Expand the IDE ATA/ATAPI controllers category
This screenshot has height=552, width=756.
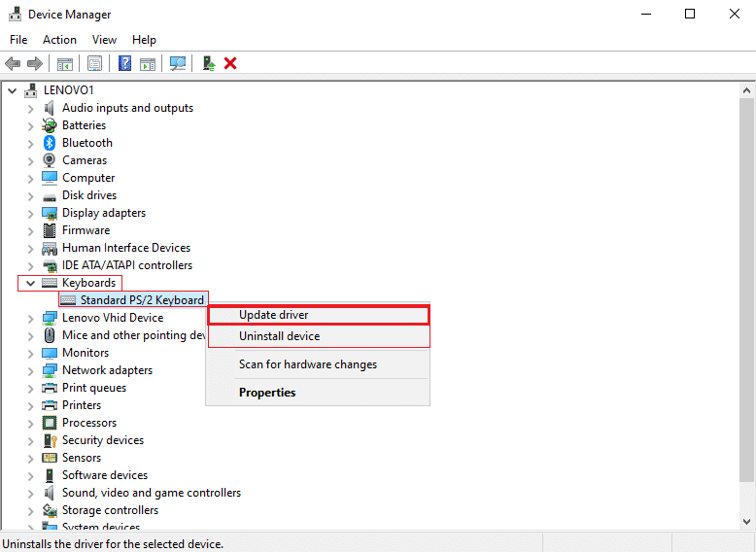pos(30,265)
